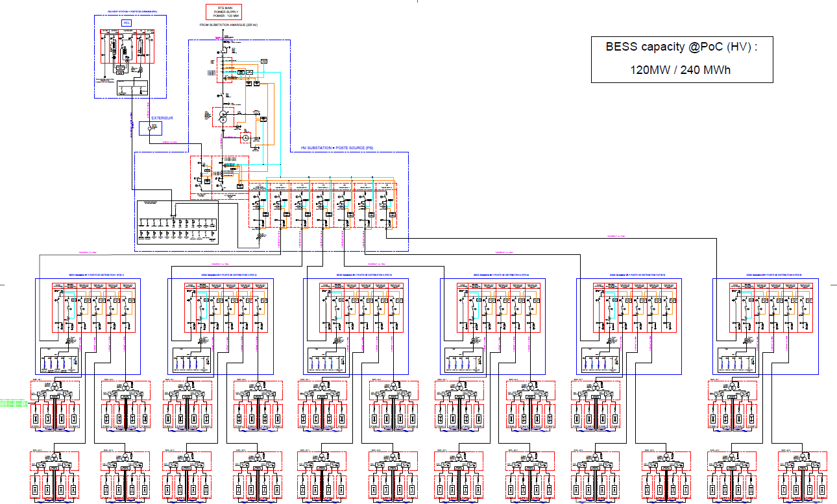
Task: Click the main power transformer symbol in HV substation
Action: [223, 117]
